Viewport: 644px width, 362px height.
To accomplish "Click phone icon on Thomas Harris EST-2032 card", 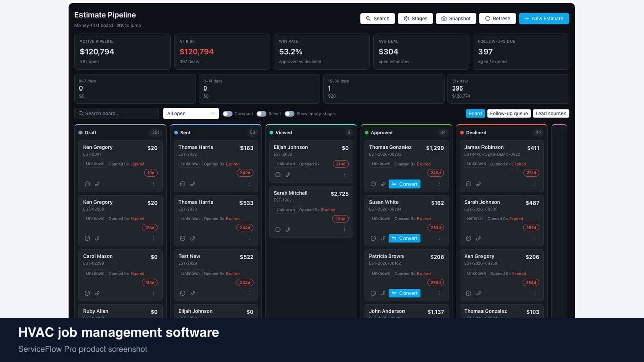I will point(192,184).
